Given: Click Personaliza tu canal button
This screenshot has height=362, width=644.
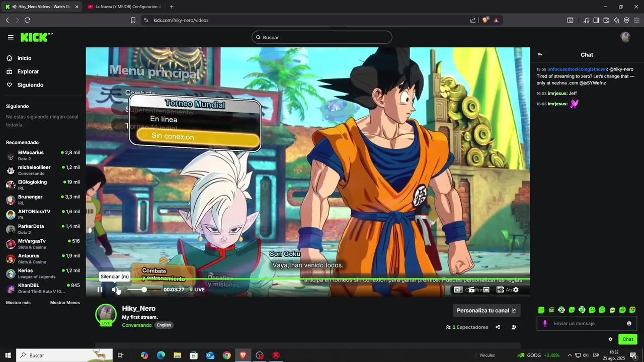Looking at the screenshot, I should (x=487, y=310).
